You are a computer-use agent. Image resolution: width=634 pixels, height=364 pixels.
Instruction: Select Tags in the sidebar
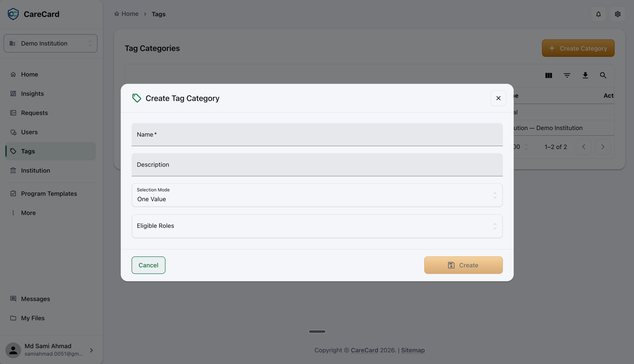pos(51,151)
